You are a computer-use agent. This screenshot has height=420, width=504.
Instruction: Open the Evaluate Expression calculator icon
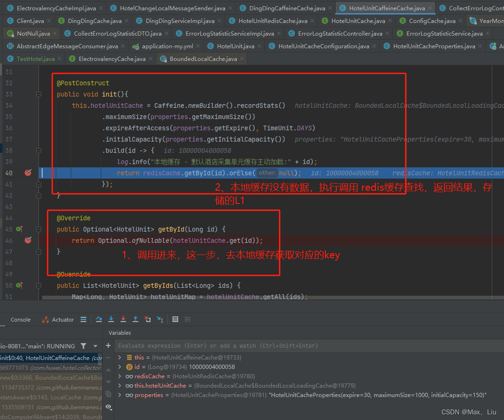tap(175, 319)
